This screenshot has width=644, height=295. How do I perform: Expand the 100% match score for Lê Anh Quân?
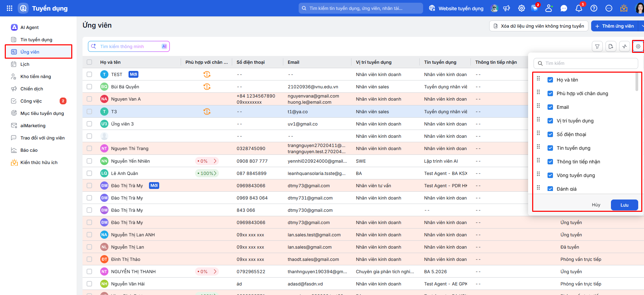click(207, 173)
